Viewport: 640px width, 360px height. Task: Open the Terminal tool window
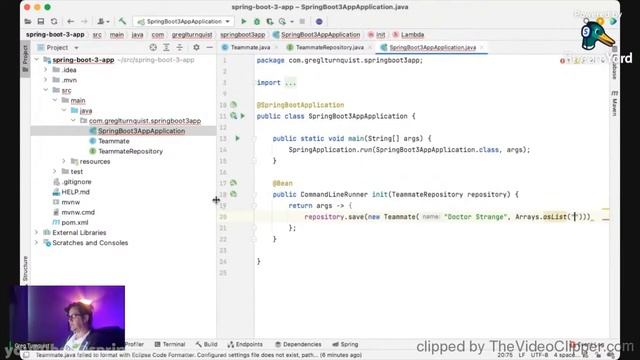point(170,344)
